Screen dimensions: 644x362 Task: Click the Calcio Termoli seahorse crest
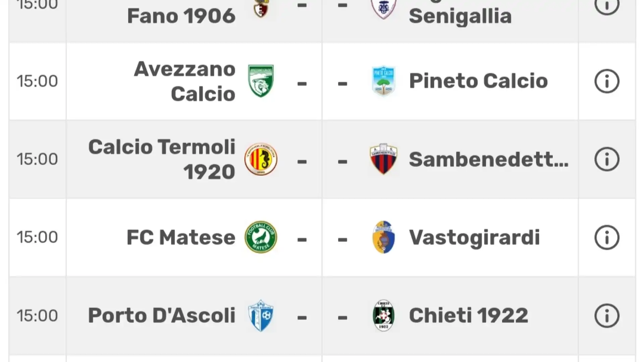click(261, 159)
